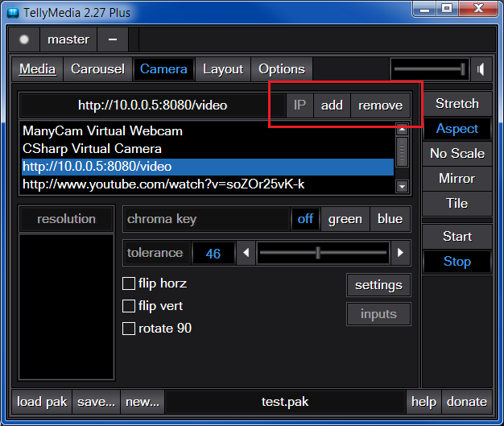Select ManyCam Virtual Webcam in list
The width and height of the screenshot is (504, 426).
click(x=103, y=130)
